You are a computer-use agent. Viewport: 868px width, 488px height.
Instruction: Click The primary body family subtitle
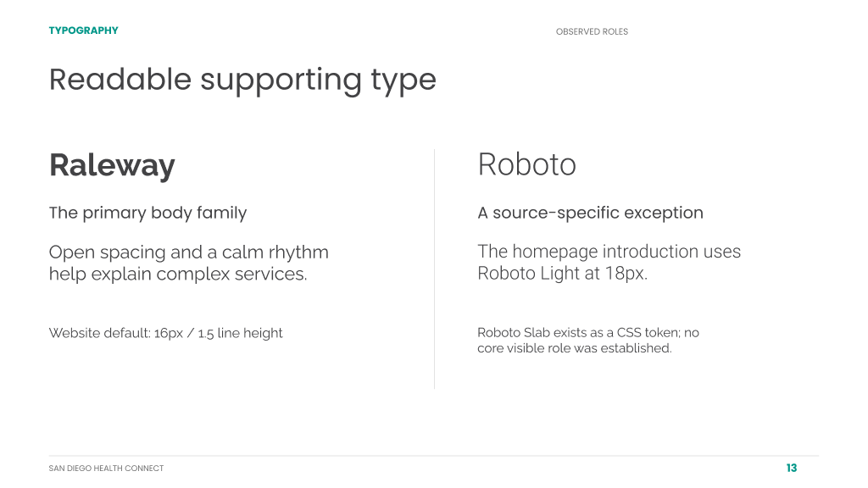[x=147, y=213]
